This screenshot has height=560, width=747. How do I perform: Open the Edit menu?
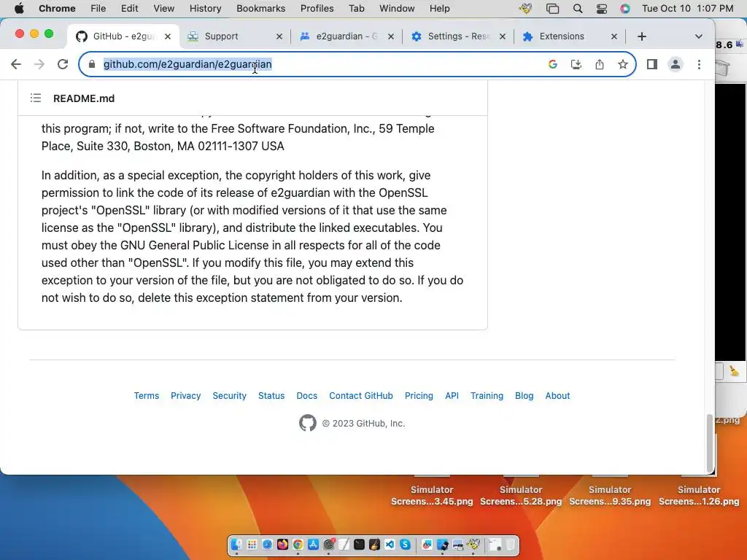click(129, 9)
